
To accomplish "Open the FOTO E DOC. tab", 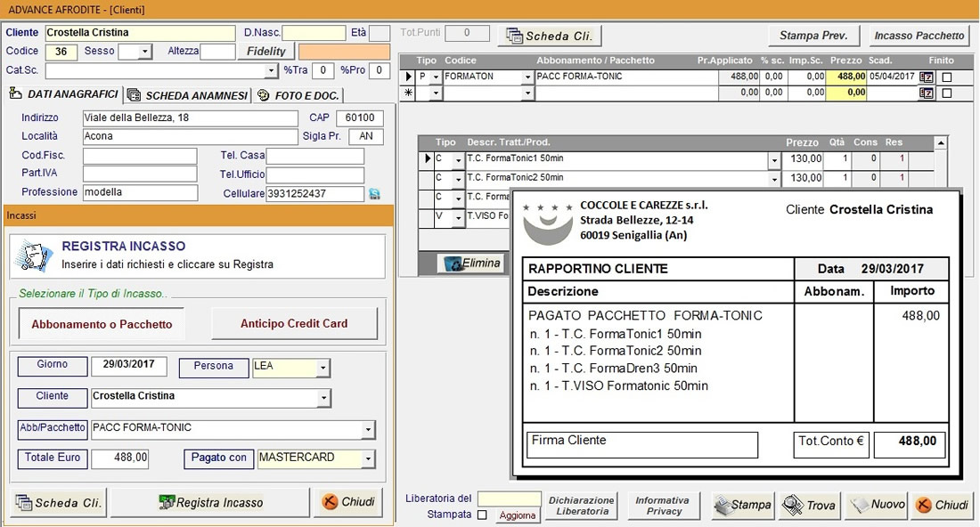I will (298, 95).
